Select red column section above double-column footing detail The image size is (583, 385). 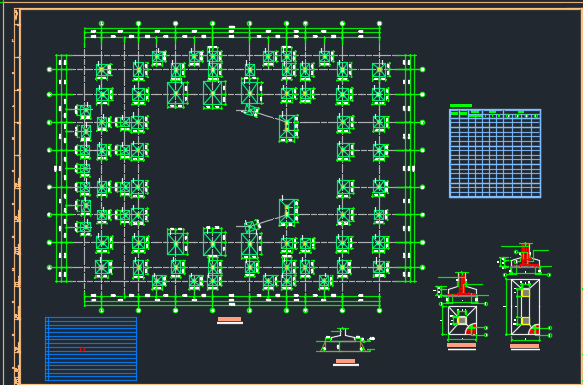(525, 255)
